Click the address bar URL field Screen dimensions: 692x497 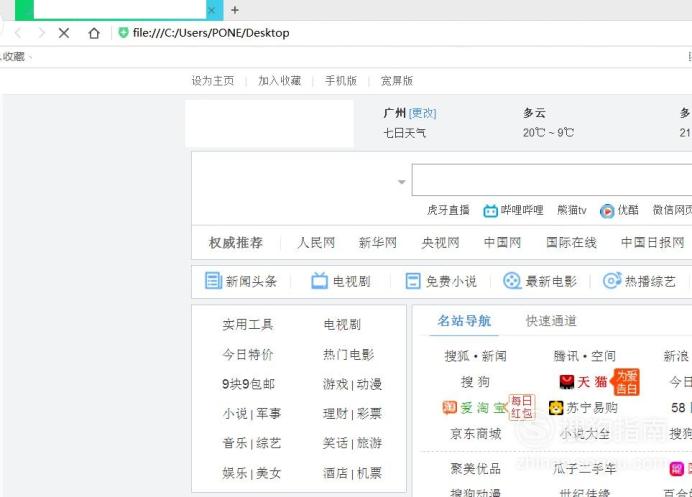211,33
